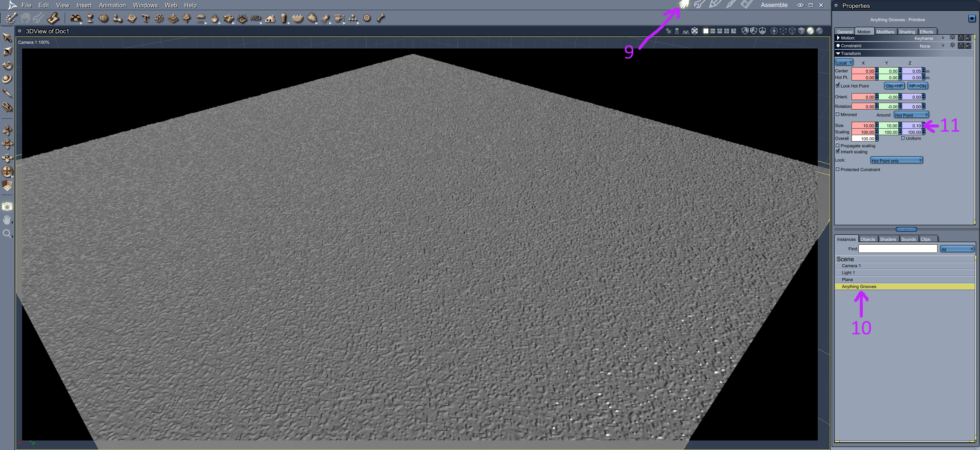The height and width of the screenshot is (450, 980).
Task: Select the magnifier zoom tool
Action: [7, 234]
